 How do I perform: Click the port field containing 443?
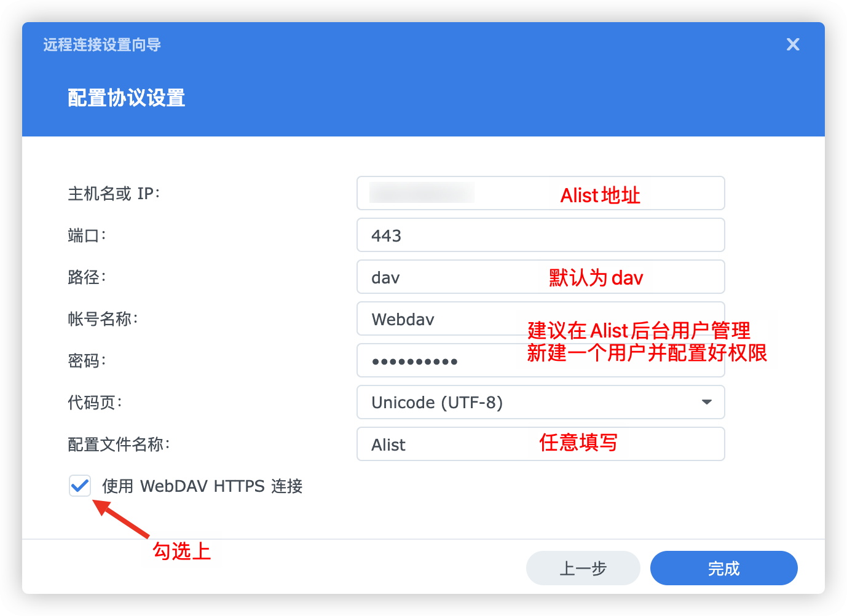[x=540, y=235]
